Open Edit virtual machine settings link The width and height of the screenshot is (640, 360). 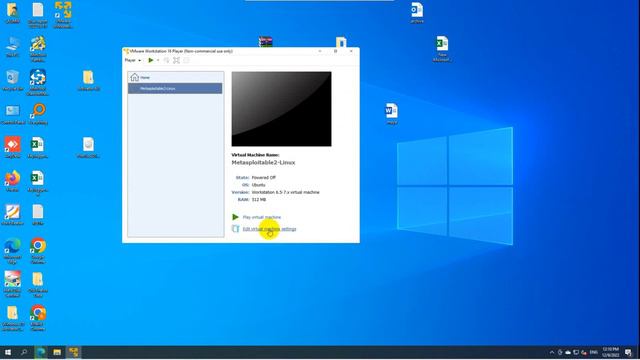[269, 229]
